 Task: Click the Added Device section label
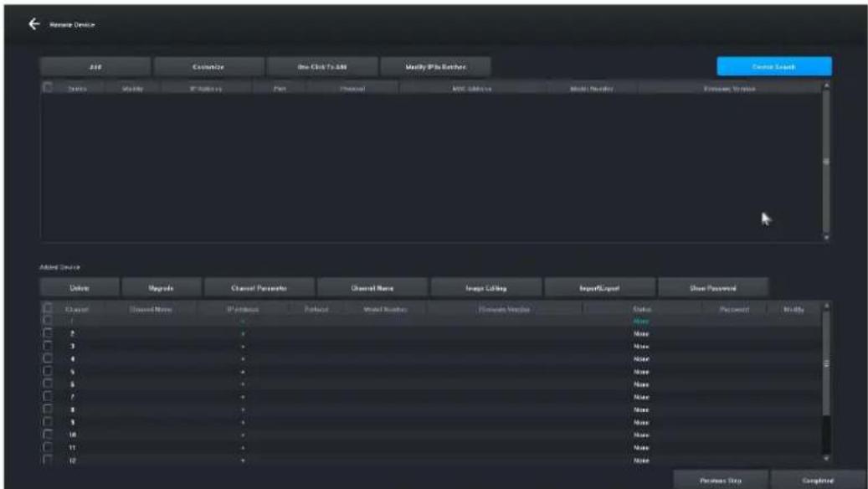point(59,267)
